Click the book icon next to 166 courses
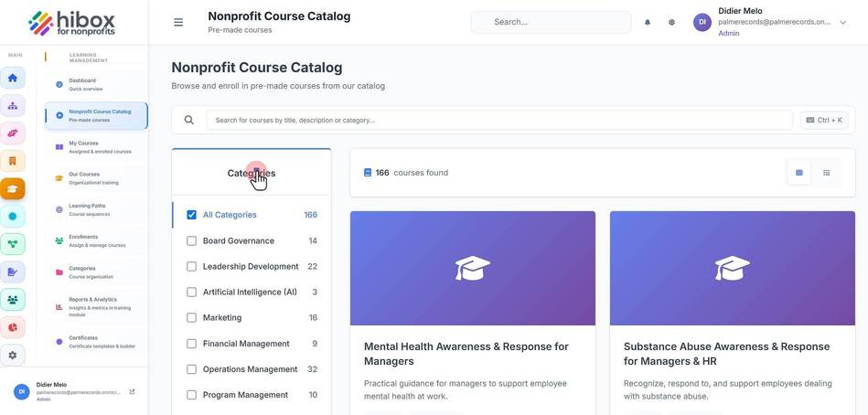Screen dimensions: 868x415 [368, 173]
